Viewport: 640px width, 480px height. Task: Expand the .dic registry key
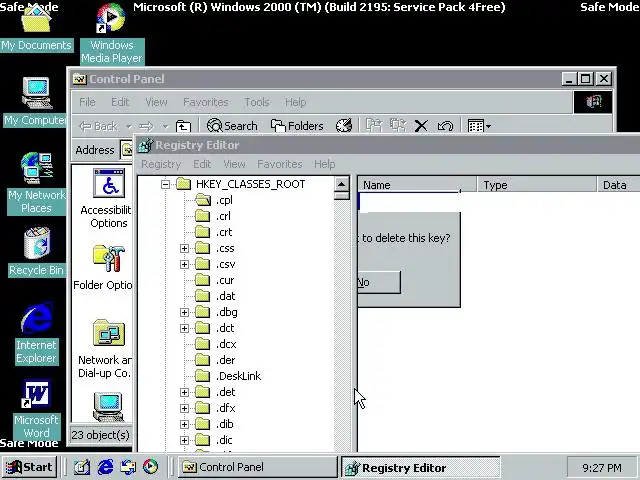pyautogui.click(x=184, y=440)
